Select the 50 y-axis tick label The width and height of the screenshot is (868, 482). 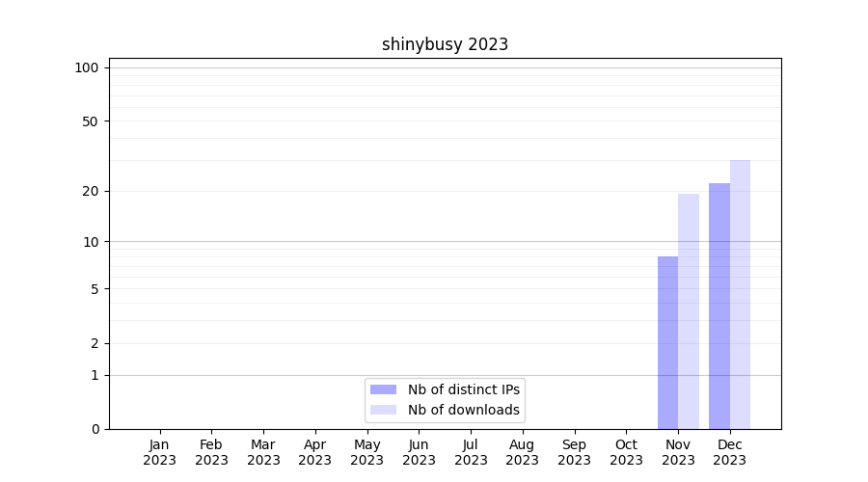(x=90, y=121)
